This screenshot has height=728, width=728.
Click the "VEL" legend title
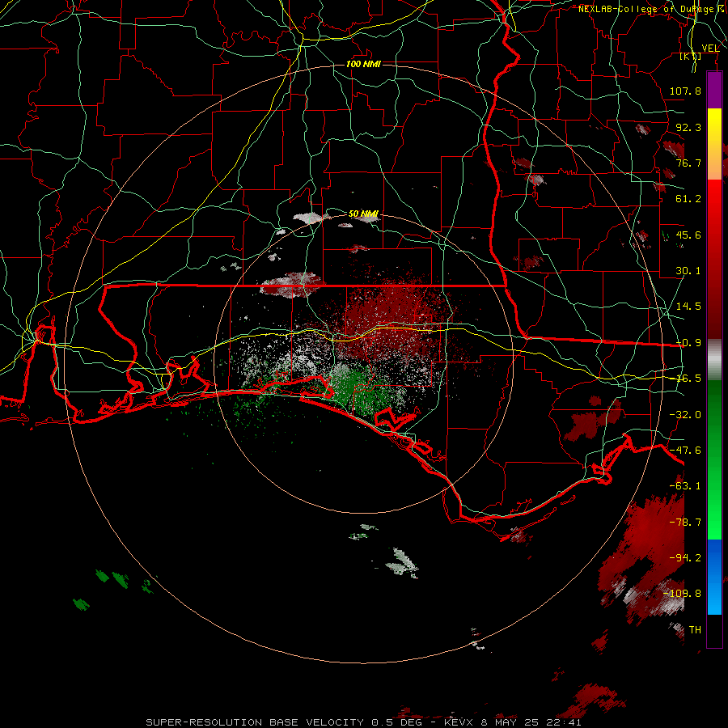click(710, 49)
